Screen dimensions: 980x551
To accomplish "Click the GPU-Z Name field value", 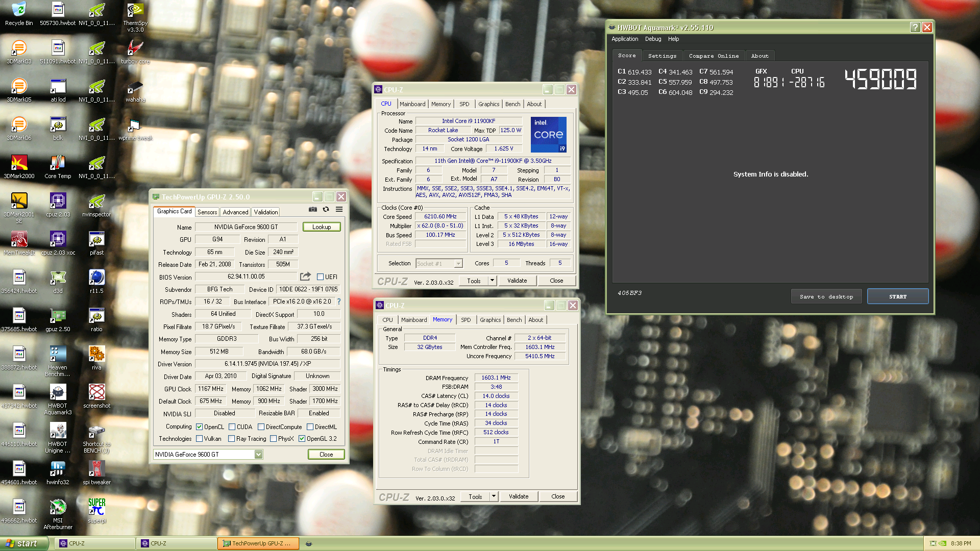I will click(246, 227).
